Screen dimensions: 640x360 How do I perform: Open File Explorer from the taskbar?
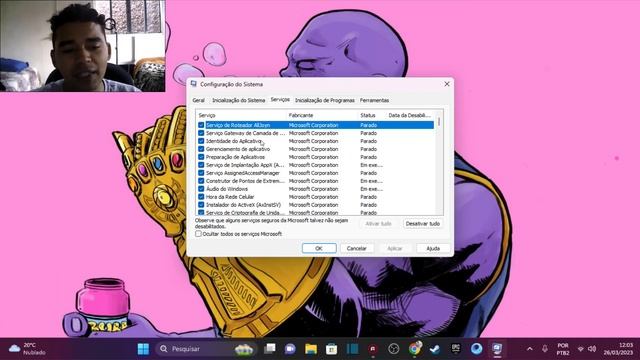click(311, 349)
